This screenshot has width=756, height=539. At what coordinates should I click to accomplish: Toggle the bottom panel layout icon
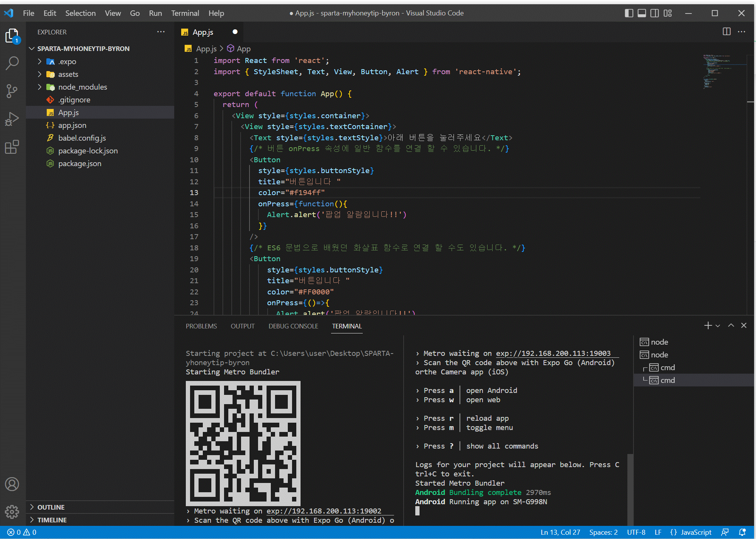tap(642, 13)
